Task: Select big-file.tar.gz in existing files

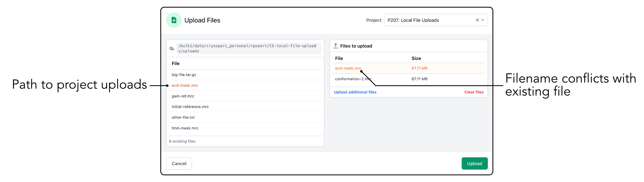Action: coord(184,75)
